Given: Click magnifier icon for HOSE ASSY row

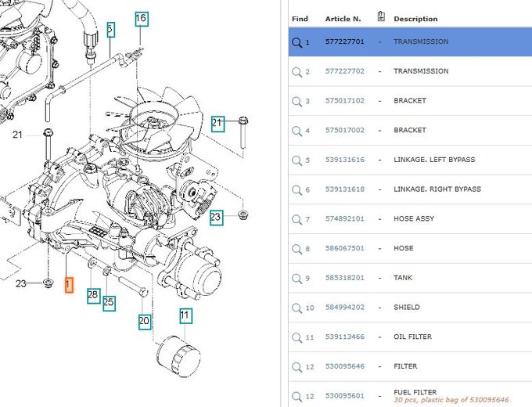Looking at the screenshot, I should [x=297, y=220].
